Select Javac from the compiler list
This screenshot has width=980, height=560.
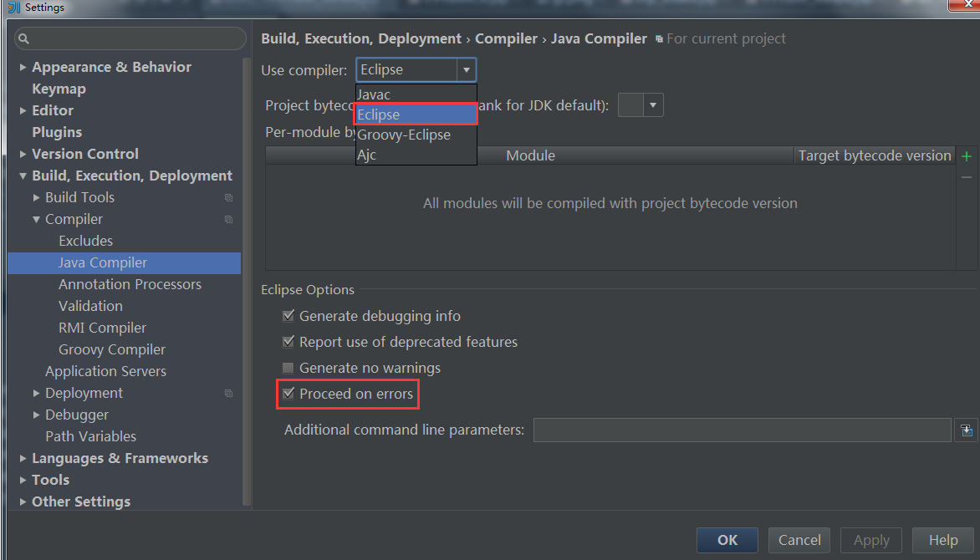click(374, 94)
